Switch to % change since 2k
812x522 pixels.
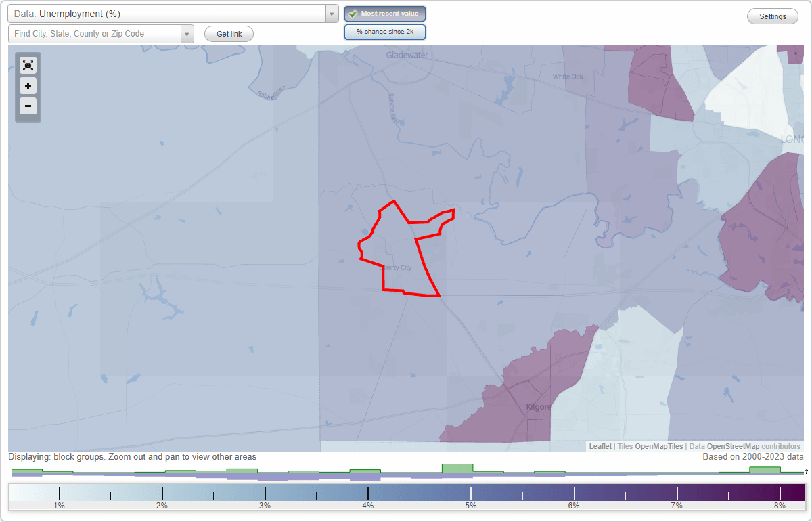(385, 32)
